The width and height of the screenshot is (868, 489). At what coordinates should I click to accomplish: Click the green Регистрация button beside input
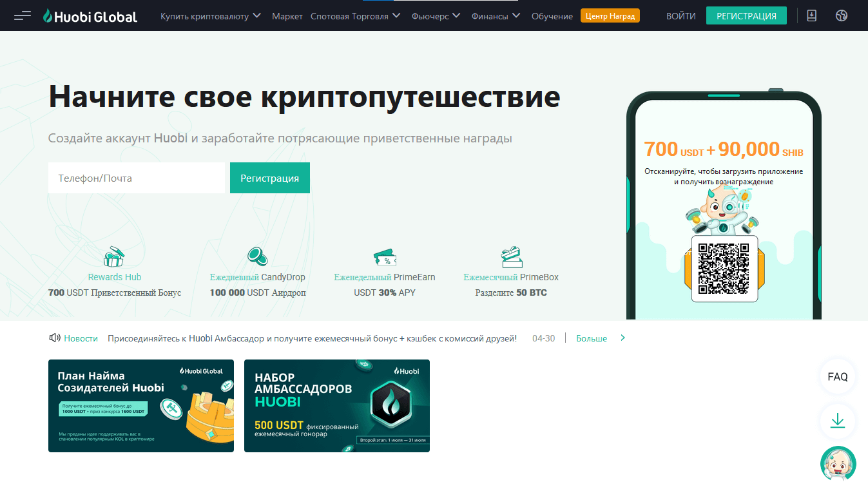pyautogui.click(x=269, y=178)
